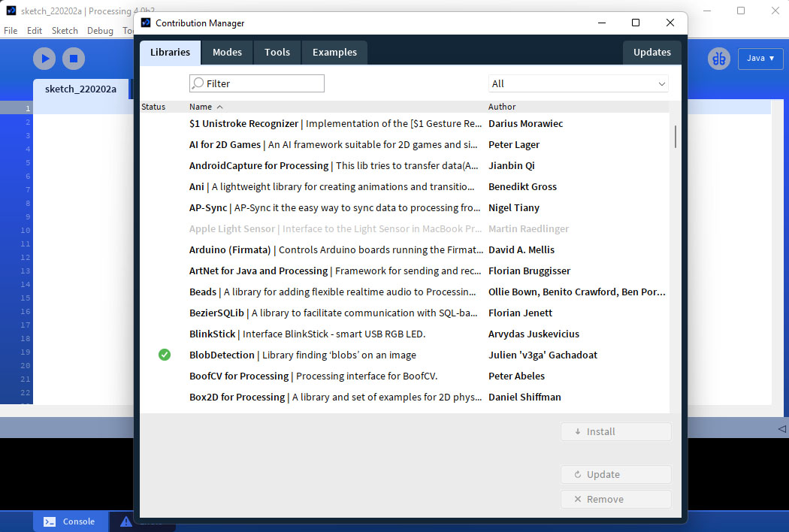Open the Examples tab

click(334, 53)
